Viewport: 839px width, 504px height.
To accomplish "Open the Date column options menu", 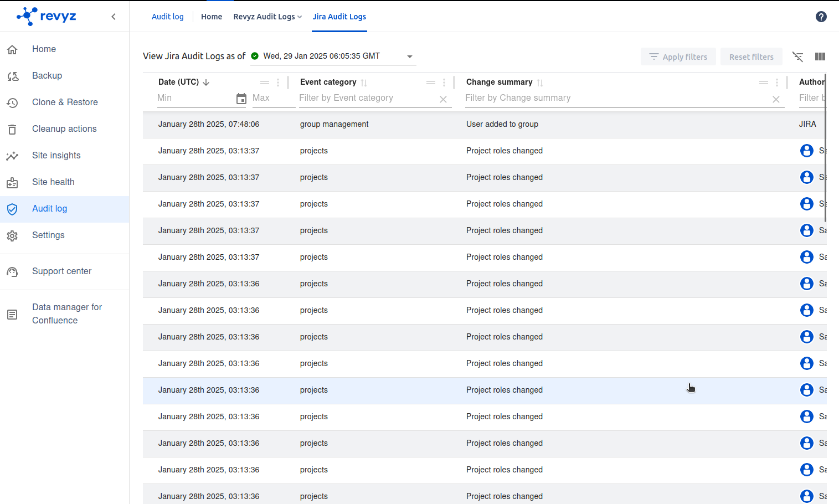I will (278, 83).
